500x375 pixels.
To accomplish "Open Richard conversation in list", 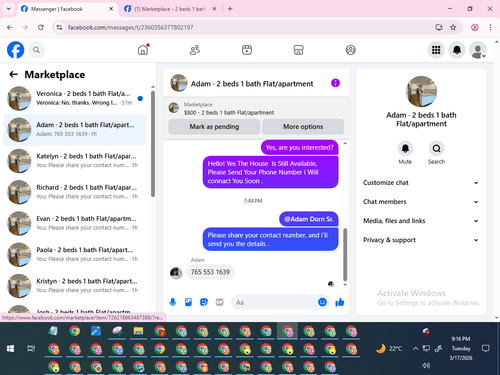I will [75, 192].
